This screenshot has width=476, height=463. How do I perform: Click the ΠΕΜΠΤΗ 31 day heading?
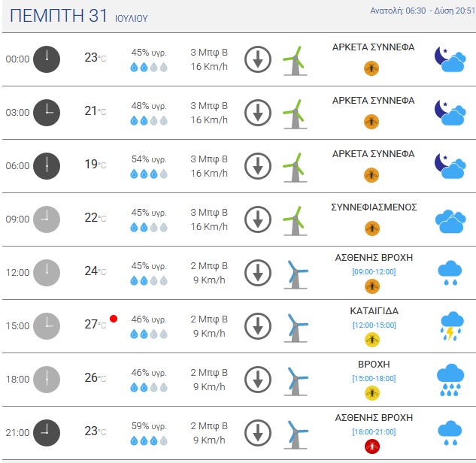59,16
